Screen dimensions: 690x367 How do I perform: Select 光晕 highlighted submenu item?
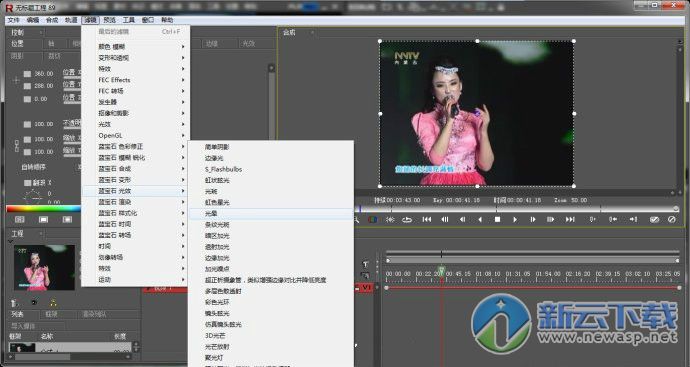(x=271, y=213)
